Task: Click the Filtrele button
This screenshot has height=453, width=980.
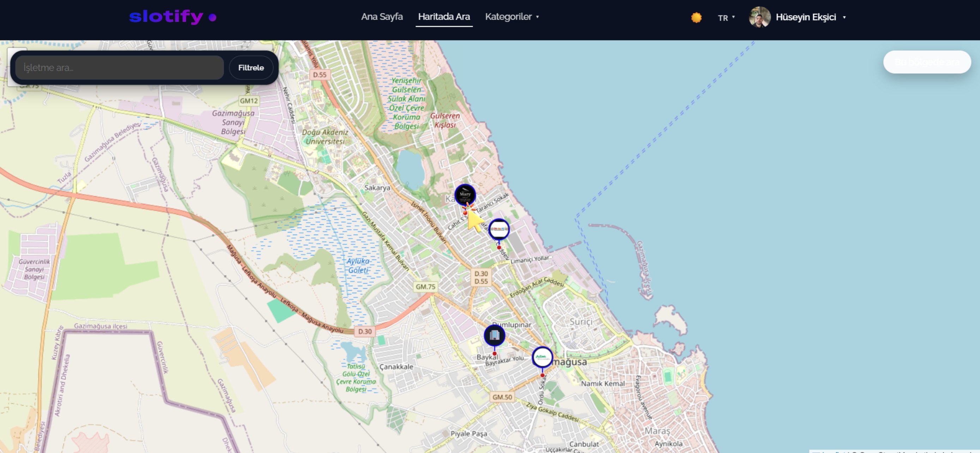Action: (x=251, y=68)
